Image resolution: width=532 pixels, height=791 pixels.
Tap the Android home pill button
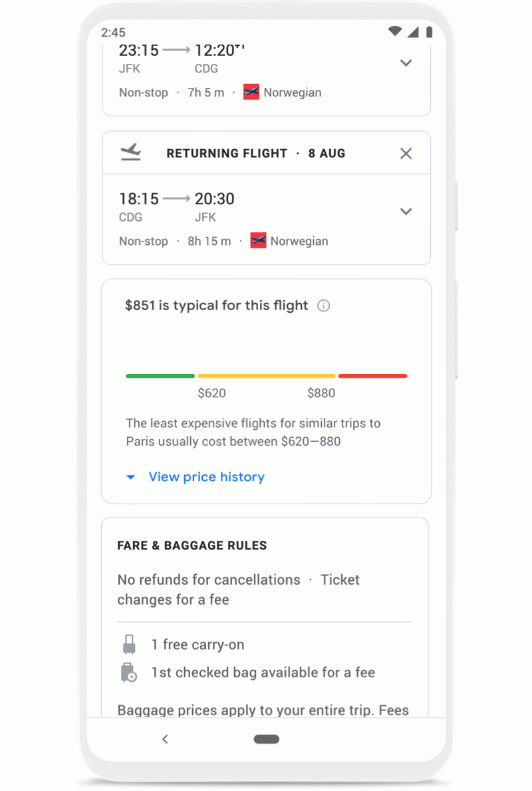tap(267, 739)
